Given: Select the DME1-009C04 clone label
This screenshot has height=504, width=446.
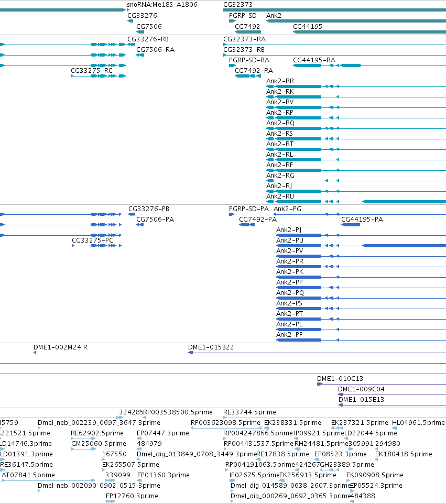Looking at the screenshot, I should (x=361, y=389).
